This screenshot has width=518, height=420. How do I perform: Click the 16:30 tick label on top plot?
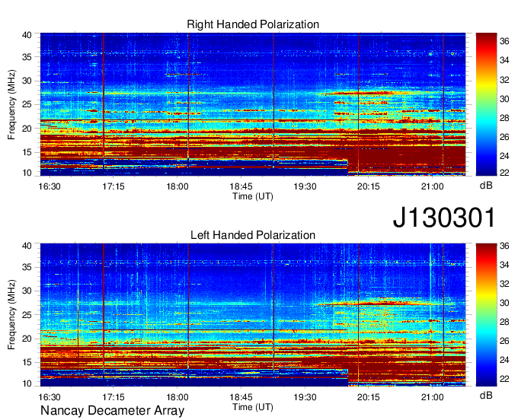50,186
